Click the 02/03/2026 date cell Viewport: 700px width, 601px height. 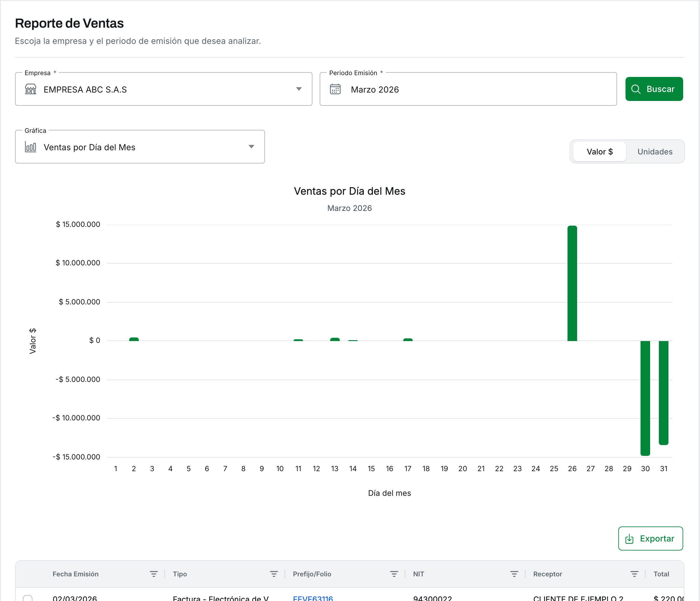point(75,598)
